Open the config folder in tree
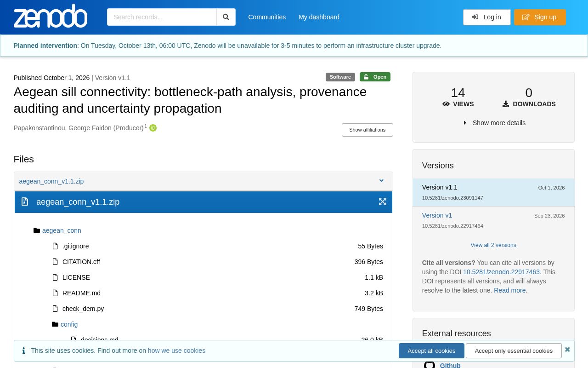The image size is (588, 368). 69,324
